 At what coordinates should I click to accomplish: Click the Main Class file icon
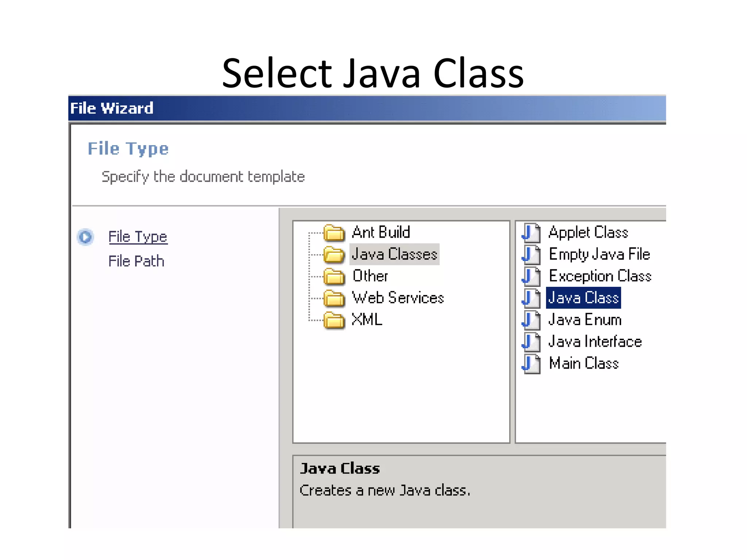click(531, 364)
